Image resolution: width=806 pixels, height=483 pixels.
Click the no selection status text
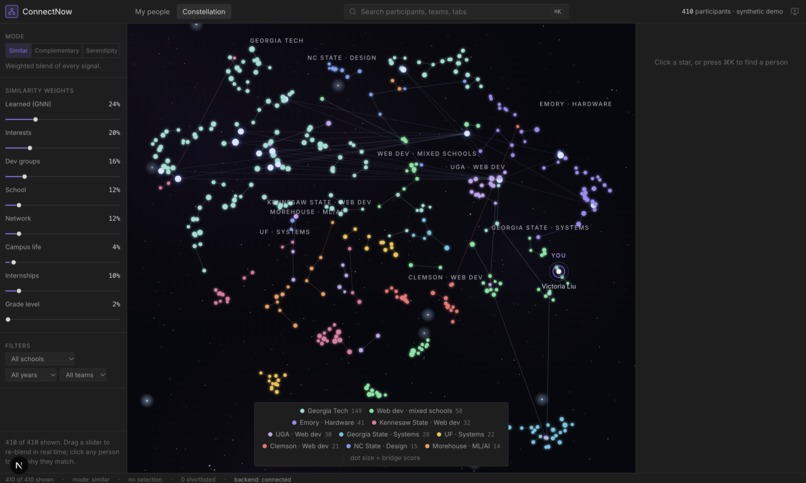coord(145,479)
